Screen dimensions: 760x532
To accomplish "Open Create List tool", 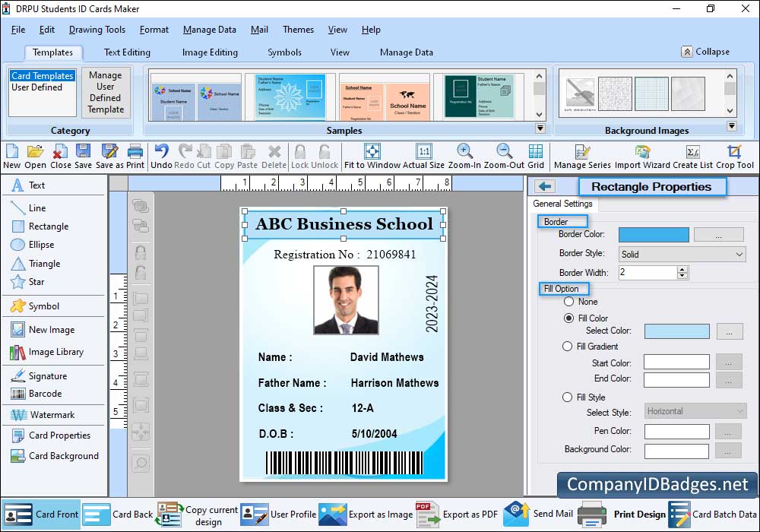I will (x=692, y=156).
